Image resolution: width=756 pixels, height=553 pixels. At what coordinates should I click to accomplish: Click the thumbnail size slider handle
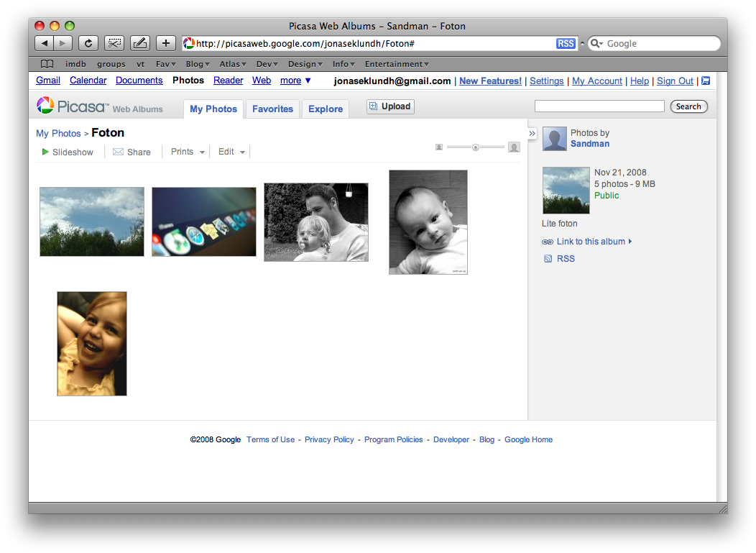(x=476, y=147)
